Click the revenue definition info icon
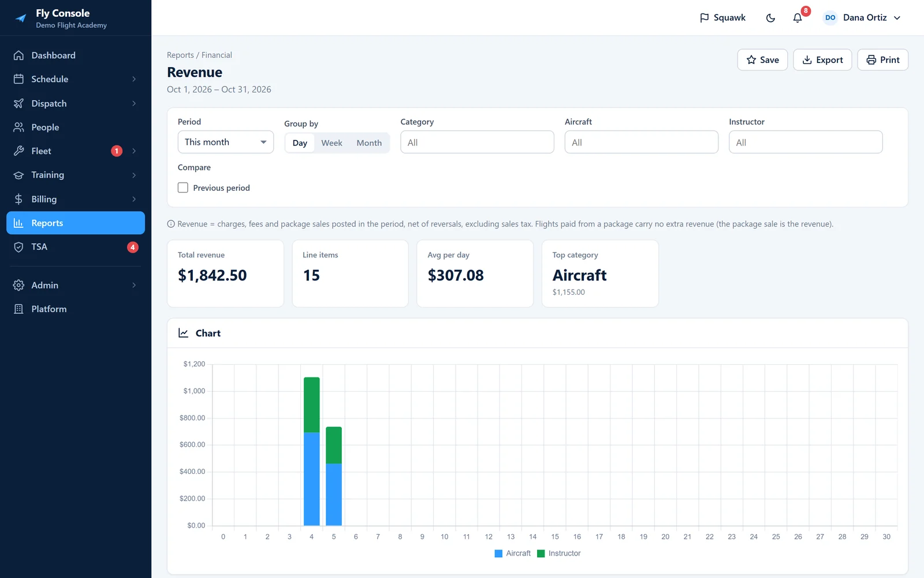The height and width of the screenshot is (578, 924). tap(171, 224)
